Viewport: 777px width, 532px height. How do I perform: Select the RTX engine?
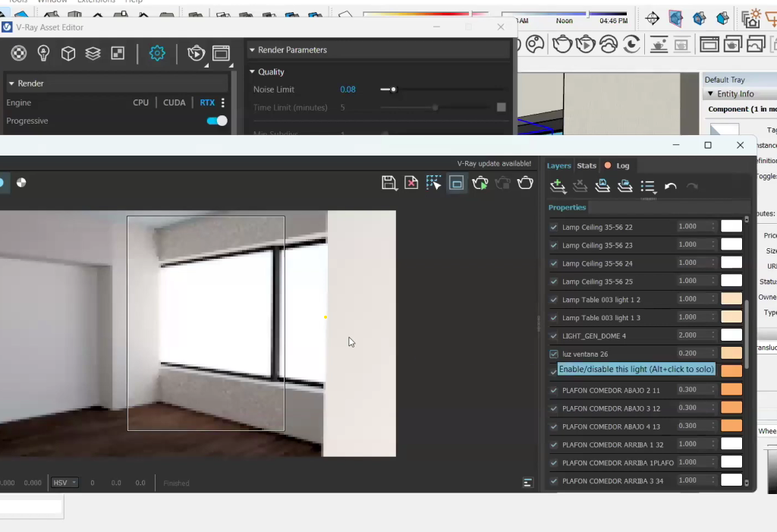pyautogui.click(x=207, y=102)
